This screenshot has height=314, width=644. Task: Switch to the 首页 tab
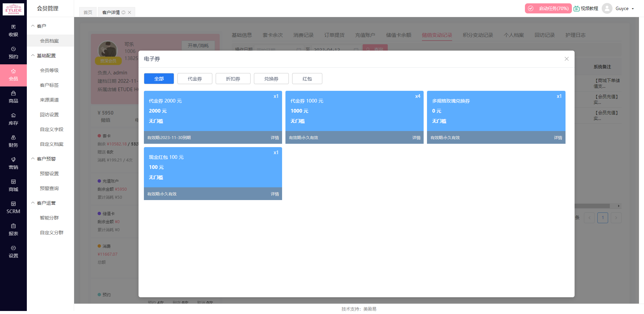click(88, 12)
